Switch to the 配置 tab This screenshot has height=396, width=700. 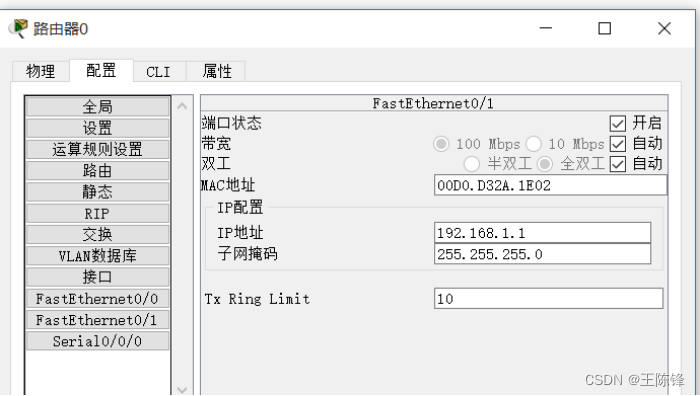[x=101, y=71]
